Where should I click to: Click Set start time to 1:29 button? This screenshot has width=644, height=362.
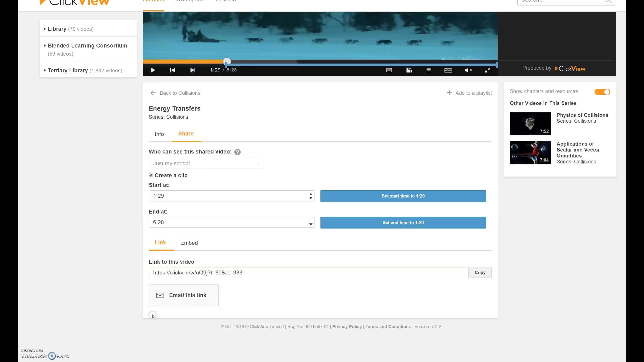tap(403, 196)
